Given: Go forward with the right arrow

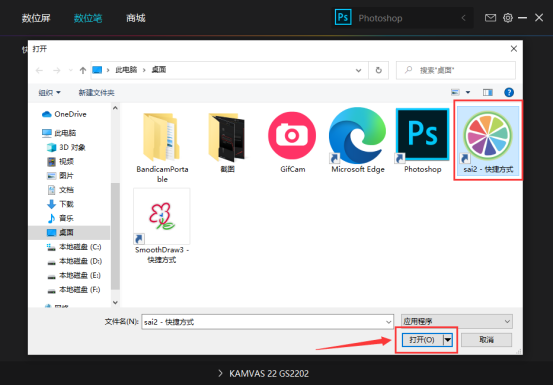Looking at the screenshot, I should click(57, 71).
